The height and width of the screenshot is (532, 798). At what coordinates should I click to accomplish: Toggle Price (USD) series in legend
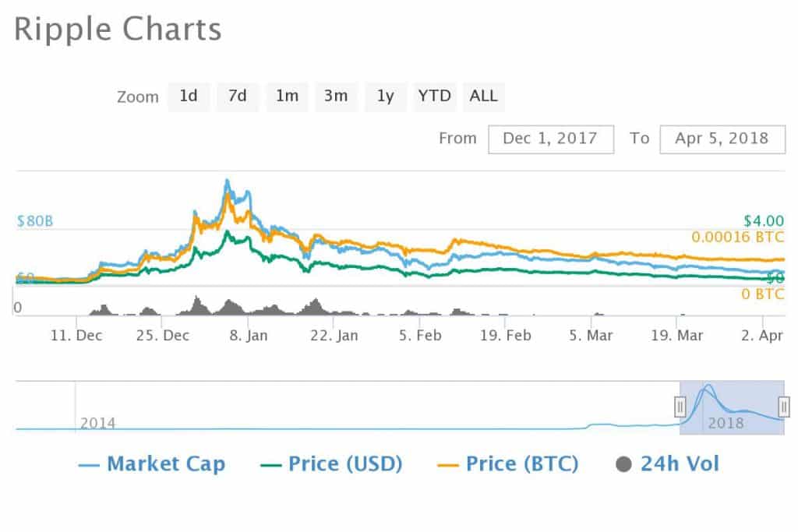coord(344,464)
